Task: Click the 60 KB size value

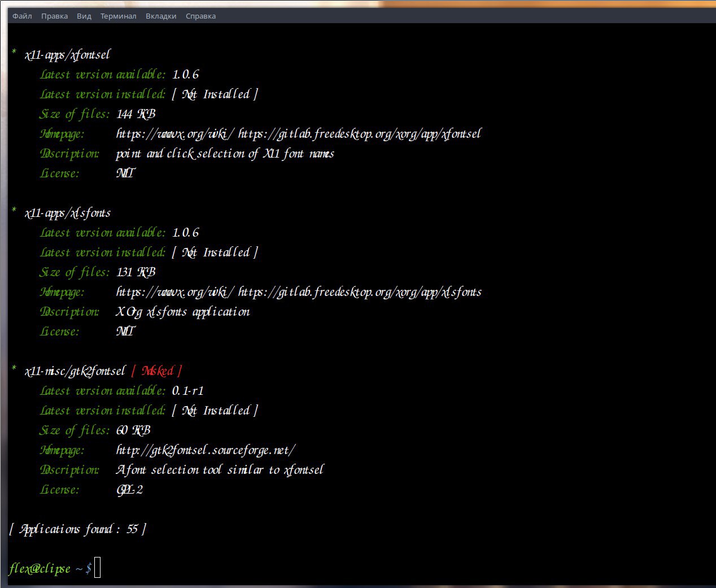Action: [133, 431]
